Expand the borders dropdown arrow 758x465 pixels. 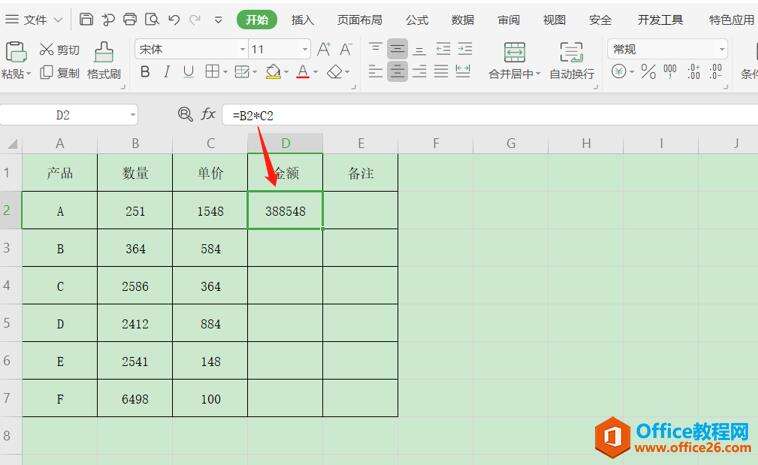coord(225,73)
